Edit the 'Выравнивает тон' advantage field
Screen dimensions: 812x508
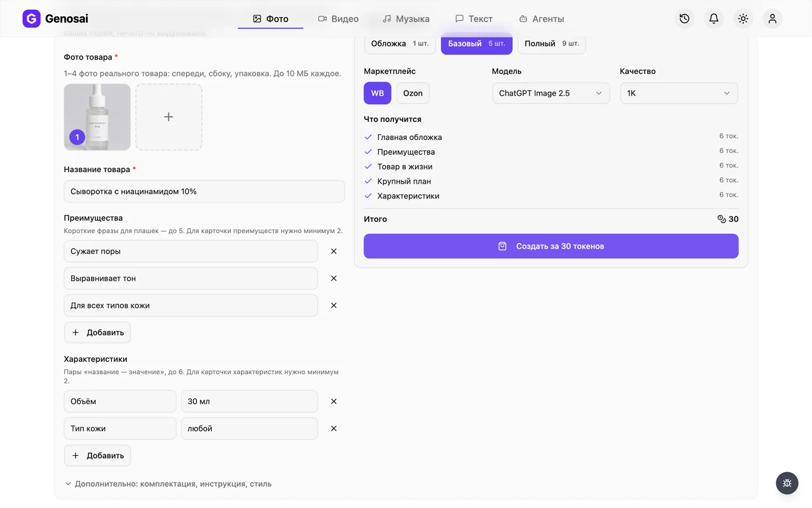click(x=191, y=278)
